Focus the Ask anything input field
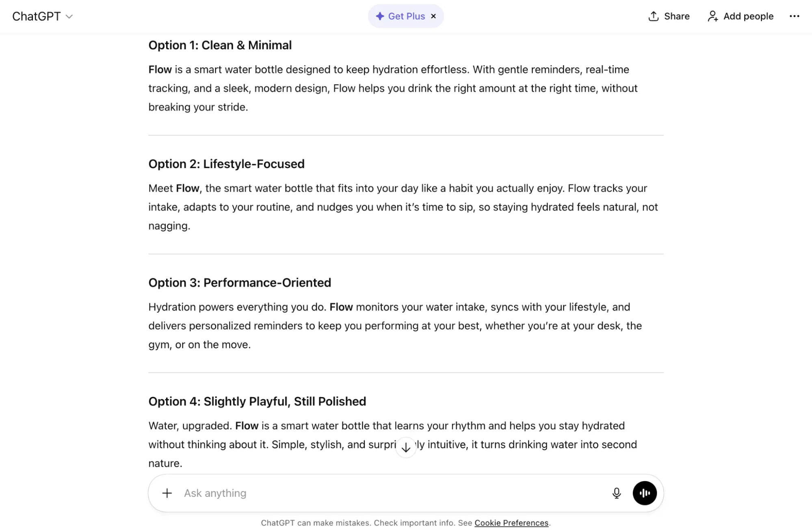The height and width of the screenshot is (532, 812). coord(390,493)
